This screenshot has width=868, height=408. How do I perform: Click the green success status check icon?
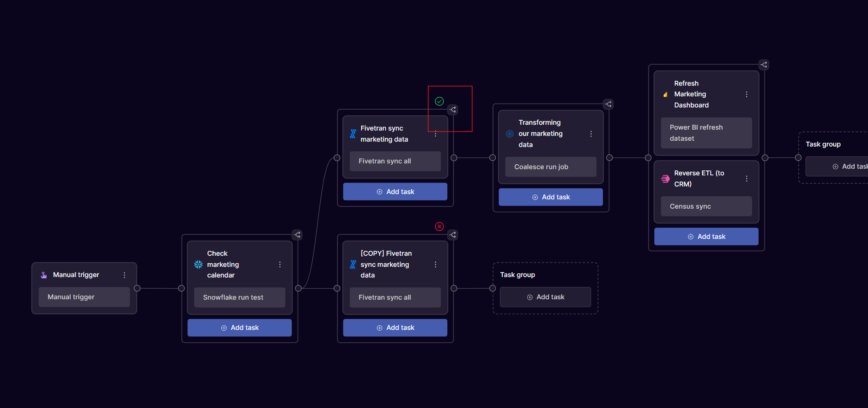pyautogui.click(x=439, y=101)
